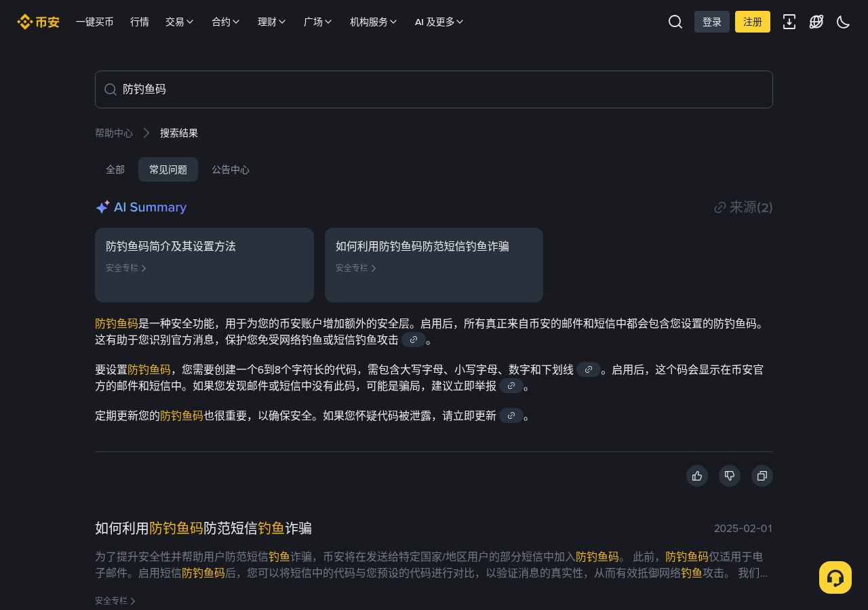Click 安全专栏 under 防钓鱼码简介 card
Screen dimensions: 868x610
(126, 268)
